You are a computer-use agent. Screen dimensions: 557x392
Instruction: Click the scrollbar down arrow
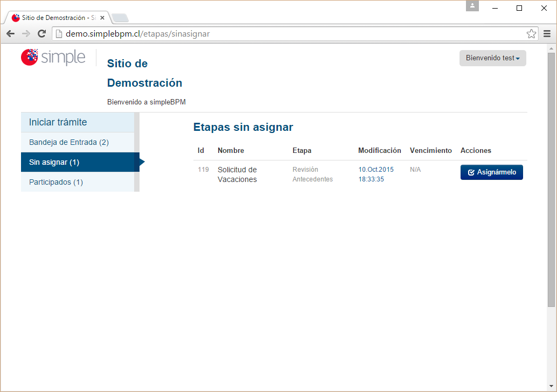(551, 386)
